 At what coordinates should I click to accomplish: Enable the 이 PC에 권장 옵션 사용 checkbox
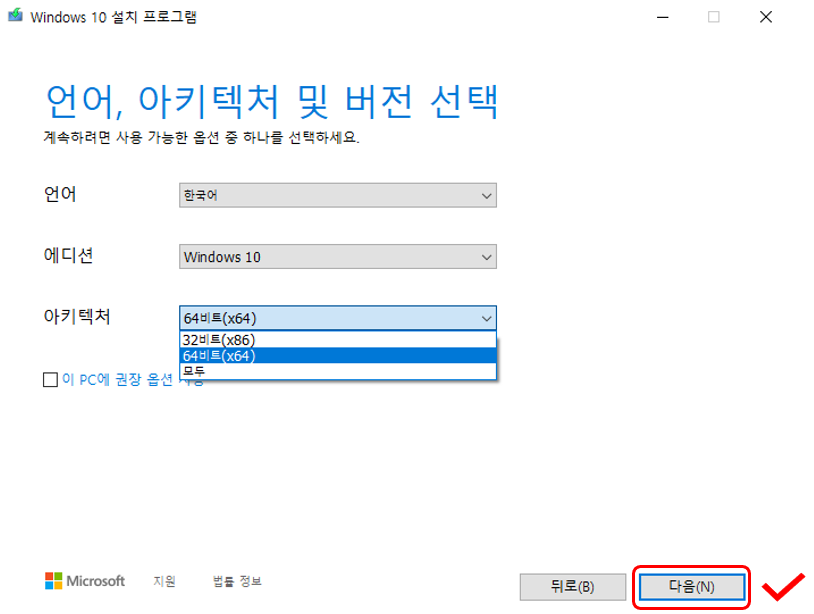pyautogui.click(x=50, y=379)
